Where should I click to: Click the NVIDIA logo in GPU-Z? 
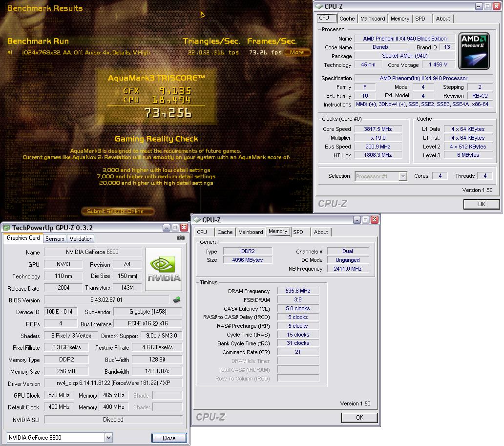tap(164, 269)
